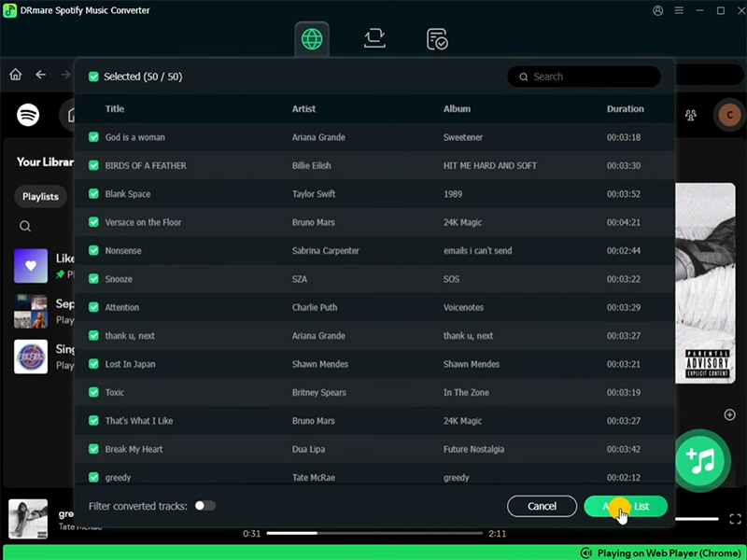Click the Dua Lipa artist cell
This screenshot has width=747, height=560.
(x=308, y=449)
